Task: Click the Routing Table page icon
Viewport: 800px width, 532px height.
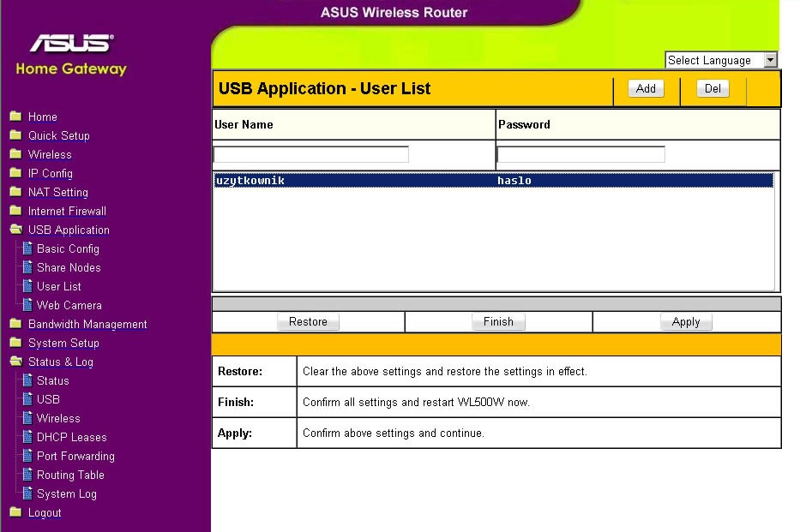Action: [x=27, y=475]
